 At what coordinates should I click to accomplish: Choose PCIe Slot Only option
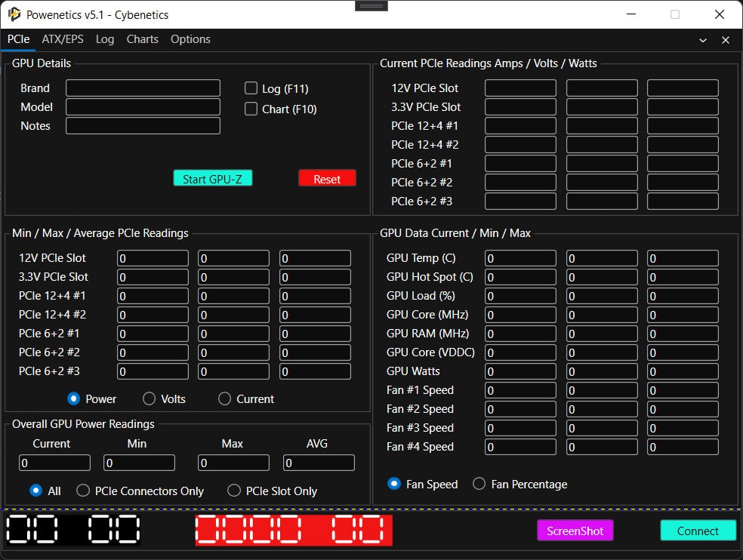234,491
